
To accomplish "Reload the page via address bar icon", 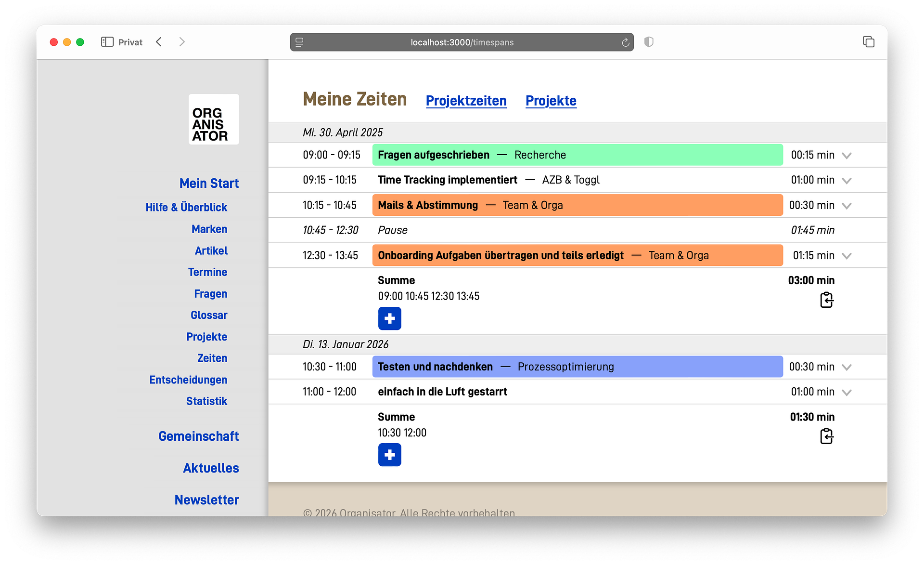I will click(x=625, y=42).
